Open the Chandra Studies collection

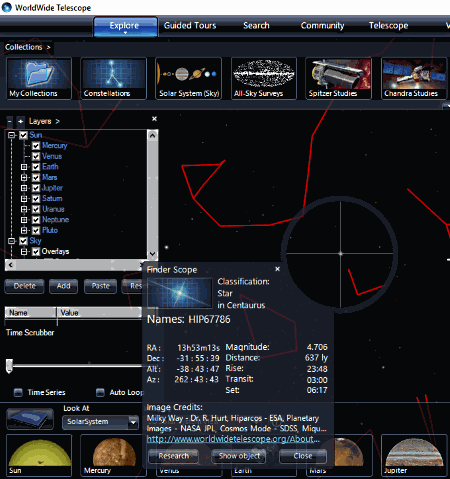pos(414,79)
